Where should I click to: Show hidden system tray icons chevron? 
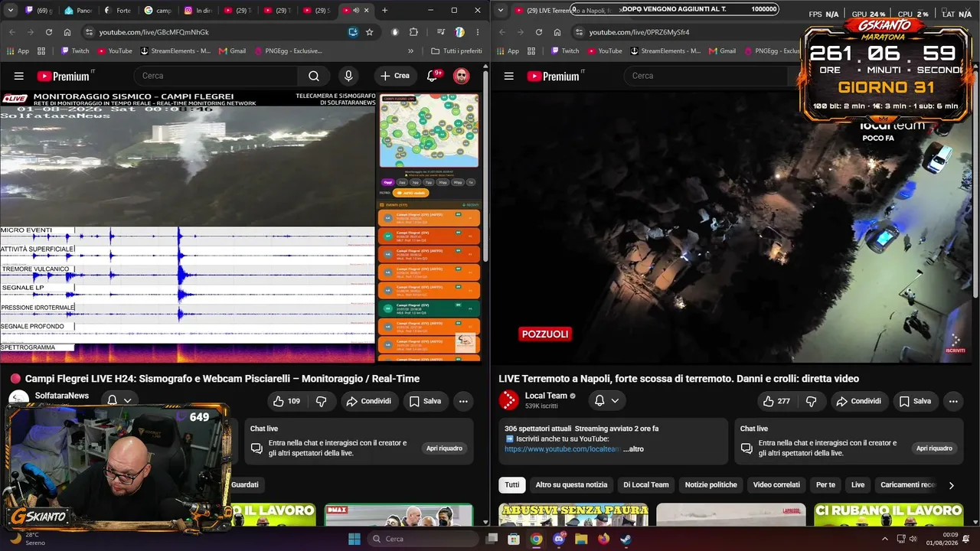(x=885, y=539)
